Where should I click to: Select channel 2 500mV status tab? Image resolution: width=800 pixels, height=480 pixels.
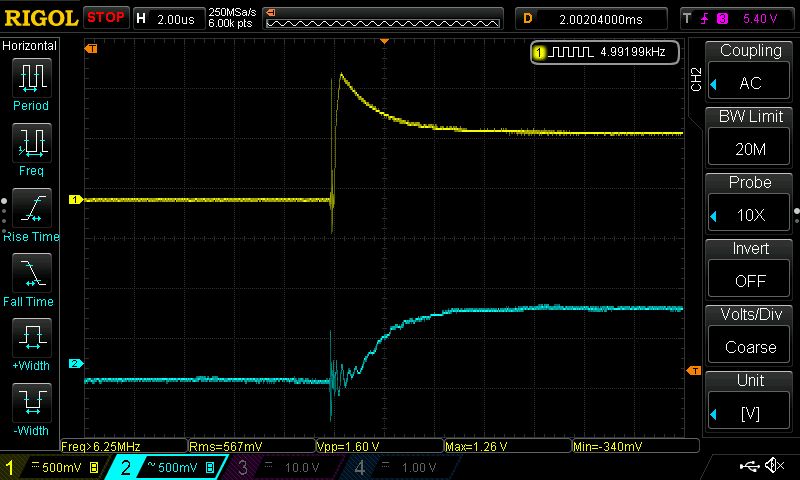coord(168,467)
